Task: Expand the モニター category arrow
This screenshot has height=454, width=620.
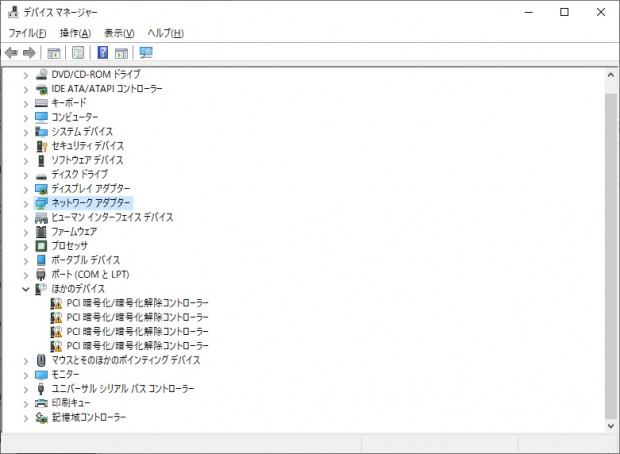Action: point(26,375)
